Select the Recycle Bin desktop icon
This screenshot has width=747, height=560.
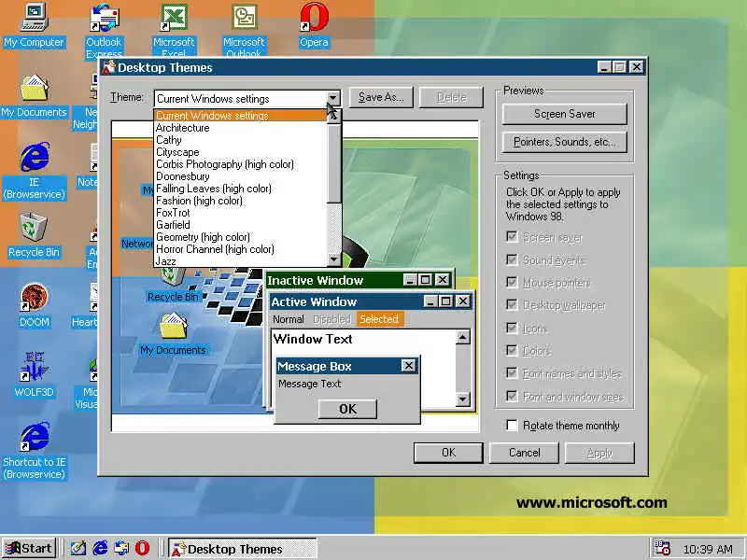pos(34,235)
